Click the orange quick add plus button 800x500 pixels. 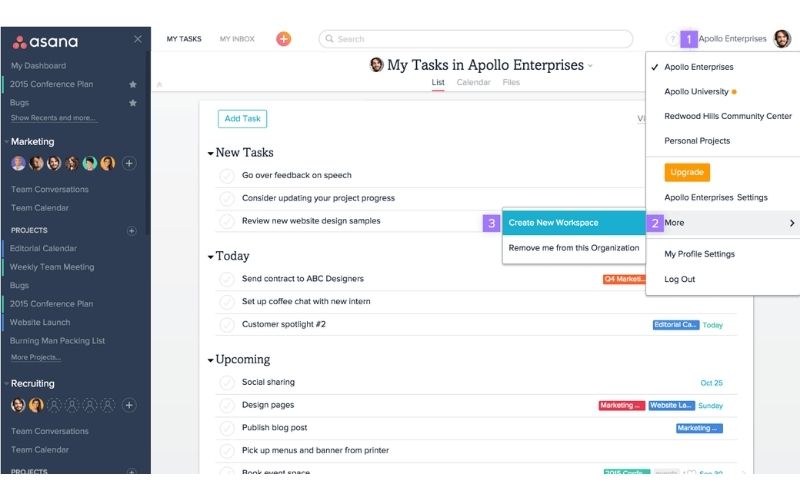pos(284,39)
